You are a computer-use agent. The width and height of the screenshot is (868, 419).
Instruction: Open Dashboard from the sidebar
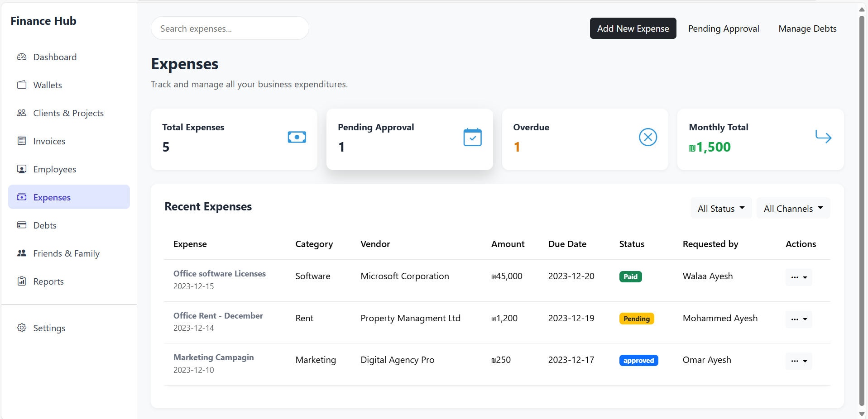click(69, 57)
